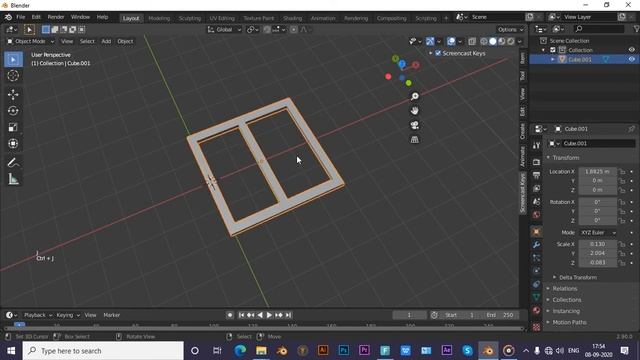Viewport: 640px width, 360px height.
Task: Open the Render menu
Action: [x=56, y=17]
